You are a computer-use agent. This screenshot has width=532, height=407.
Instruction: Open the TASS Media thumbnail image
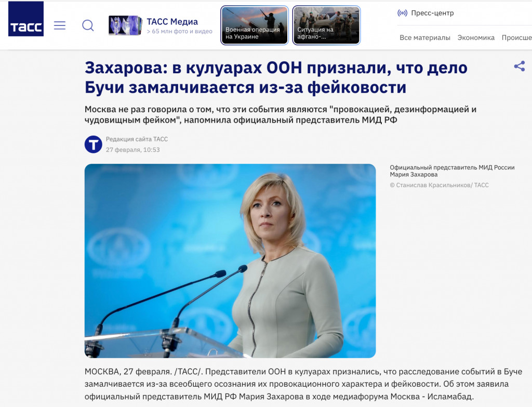(125, 25)
